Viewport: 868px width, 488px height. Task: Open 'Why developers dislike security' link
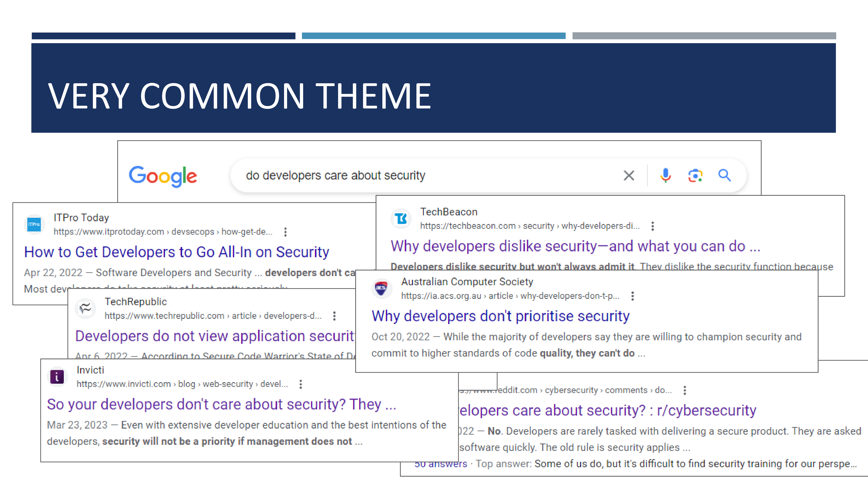pyautogui.click(x=575, y=246)
